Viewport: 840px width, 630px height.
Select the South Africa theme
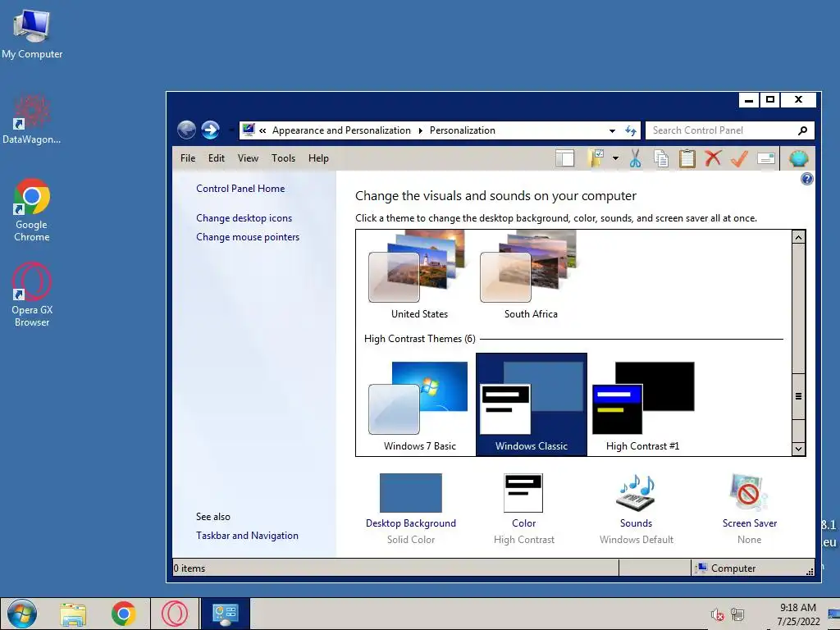[x=531, y=276]
